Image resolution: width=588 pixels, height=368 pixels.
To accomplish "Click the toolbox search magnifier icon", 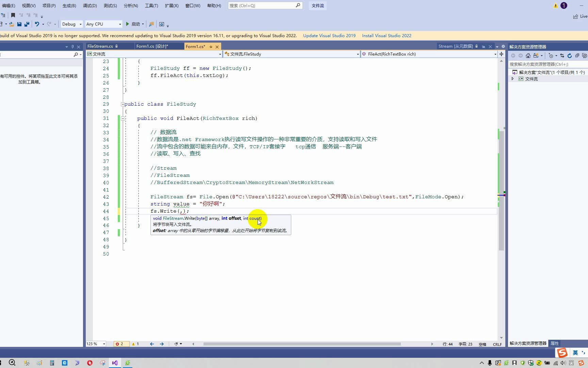I will [76, 55].
